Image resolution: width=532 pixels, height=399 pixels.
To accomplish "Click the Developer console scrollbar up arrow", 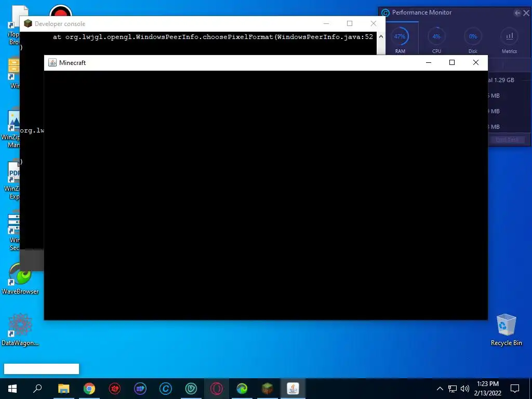I will coord(381,37).
